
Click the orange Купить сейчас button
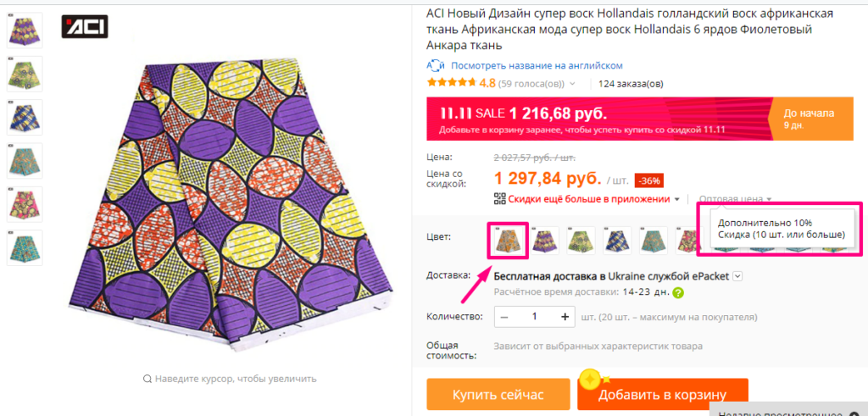coord(498,395)
